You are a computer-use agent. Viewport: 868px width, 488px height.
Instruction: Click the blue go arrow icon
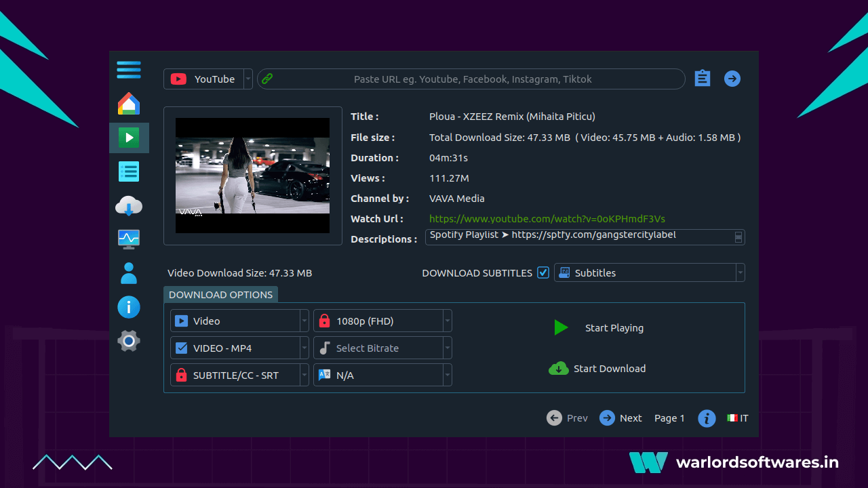(x=732, y=79)
